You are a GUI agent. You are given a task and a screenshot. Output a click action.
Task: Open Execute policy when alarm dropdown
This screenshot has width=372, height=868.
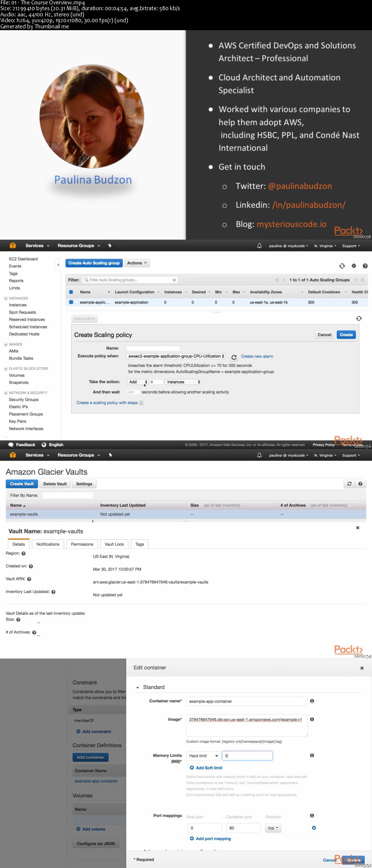(x=176, y=356)
